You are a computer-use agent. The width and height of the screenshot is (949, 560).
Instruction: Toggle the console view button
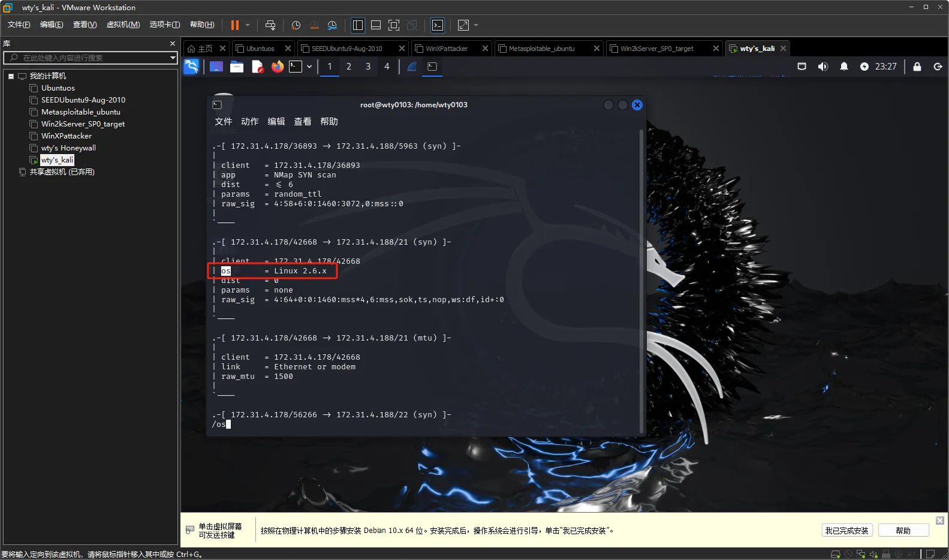pos(438,25)
